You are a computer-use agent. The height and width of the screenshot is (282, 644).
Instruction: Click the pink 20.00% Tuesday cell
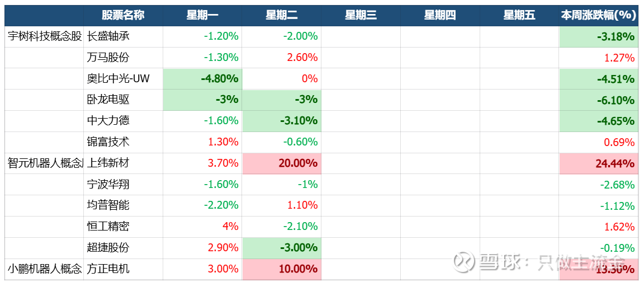[x=282, y=163]
